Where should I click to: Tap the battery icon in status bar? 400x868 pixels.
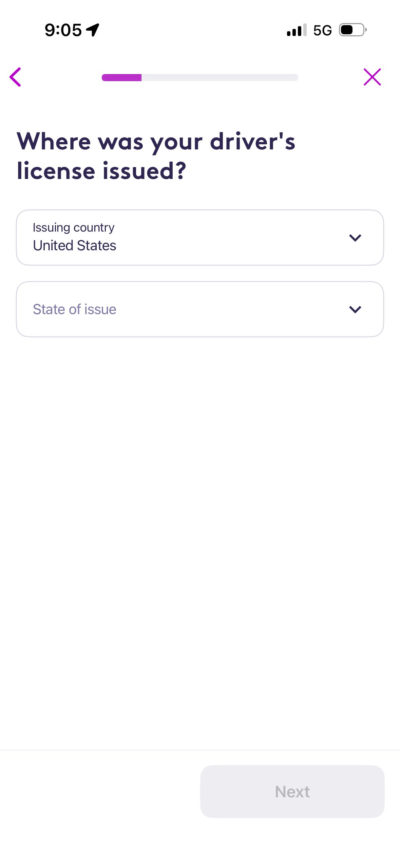(353, 30)
